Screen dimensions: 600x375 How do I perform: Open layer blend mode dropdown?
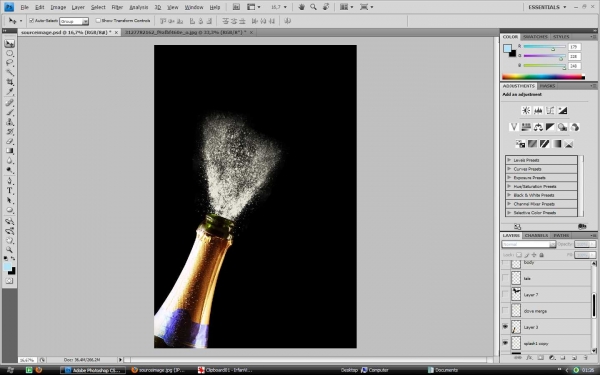(528, 244)
